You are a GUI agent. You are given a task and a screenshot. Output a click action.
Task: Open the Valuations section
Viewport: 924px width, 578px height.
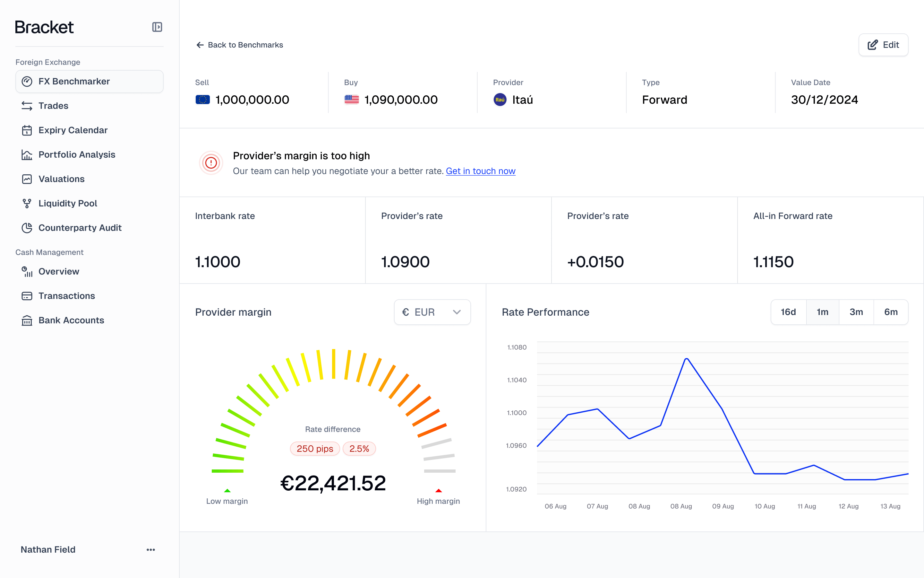pos(89,179)
